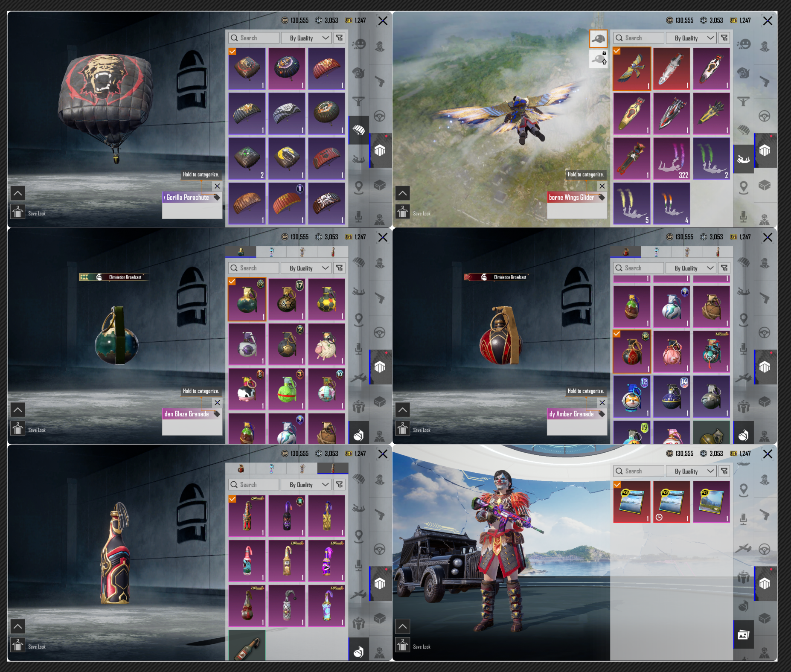Image resolution: width=791 pixels, height=672 pixels.
Task: Open By Quality dropdown in Amber Grenade panel
Action: (691, 268)
